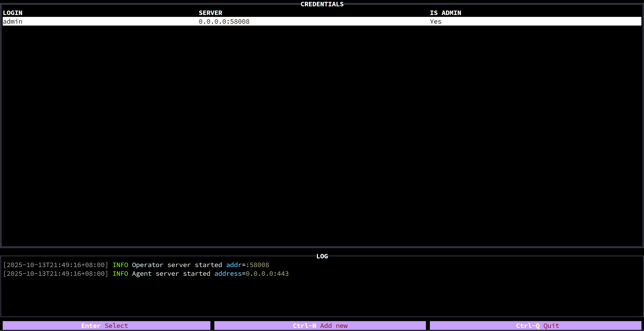The image size is (644, 331).
Task: Click the CREDENTIALS panel title
Action: click(322, 4)
